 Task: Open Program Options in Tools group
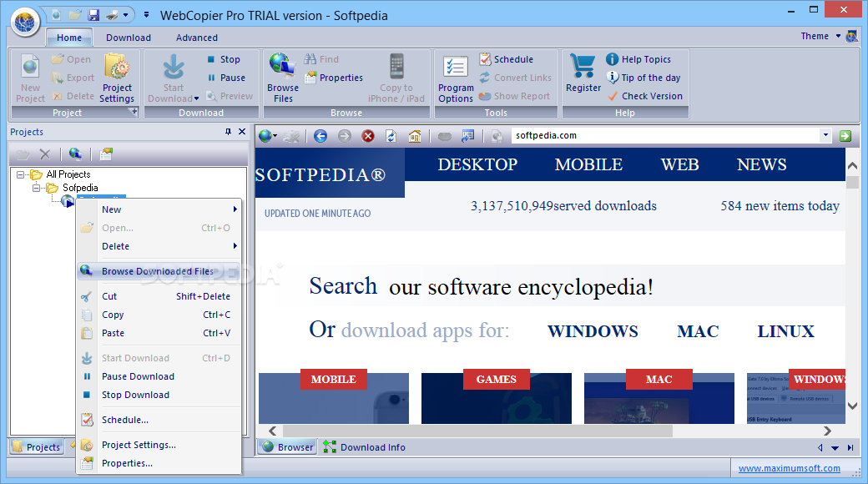pyautogui.click(x=456, y=78)
